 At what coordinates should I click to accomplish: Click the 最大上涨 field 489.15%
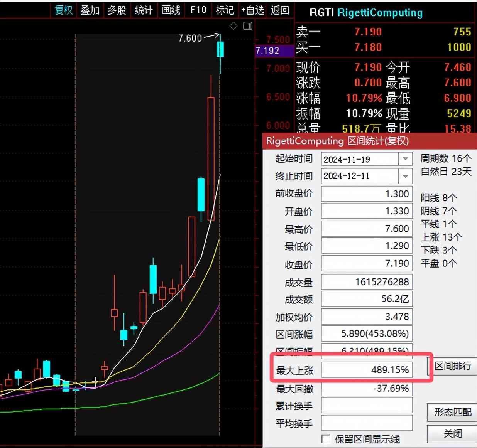[367, 370]
